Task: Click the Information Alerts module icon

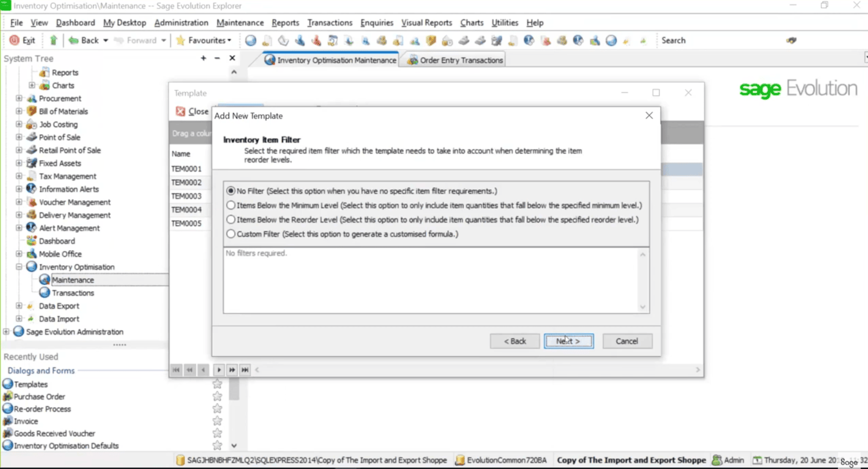Action: pyautogui.click(x=31, y=189)
